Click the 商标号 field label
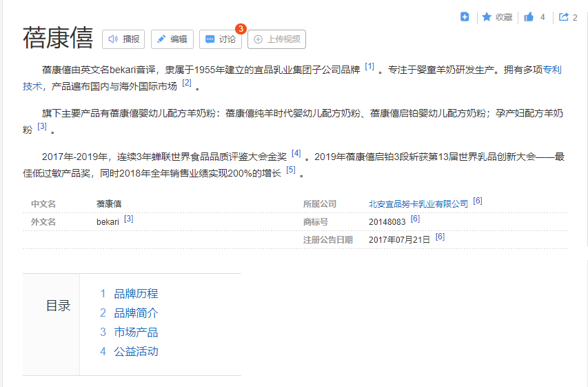The image size is (588, 387). click(316, 222)
